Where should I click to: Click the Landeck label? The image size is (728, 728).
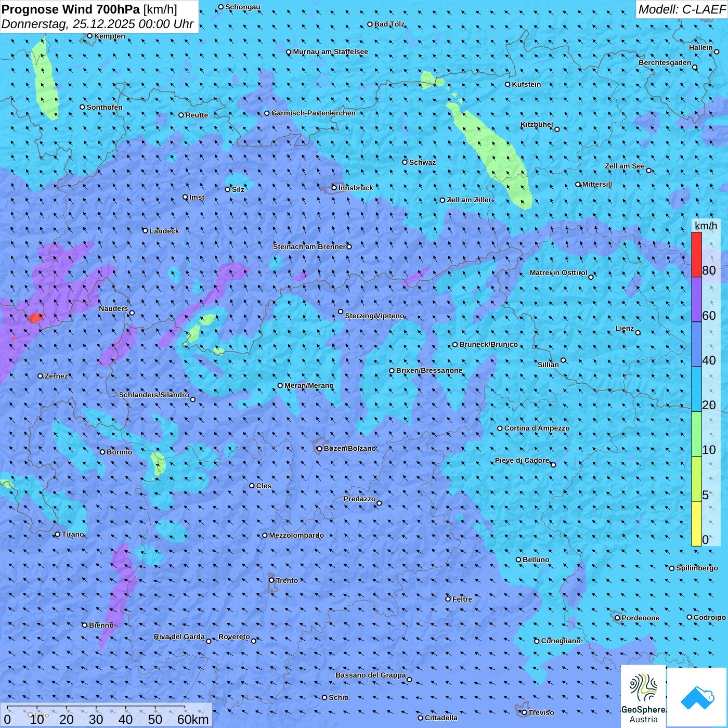[164, 231]
